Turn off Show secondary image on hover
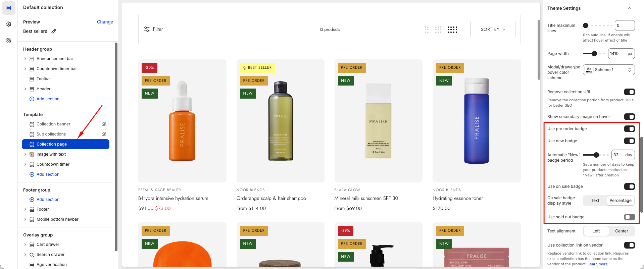This screenshot has width=644, height=269. click(x=629, y=117)
